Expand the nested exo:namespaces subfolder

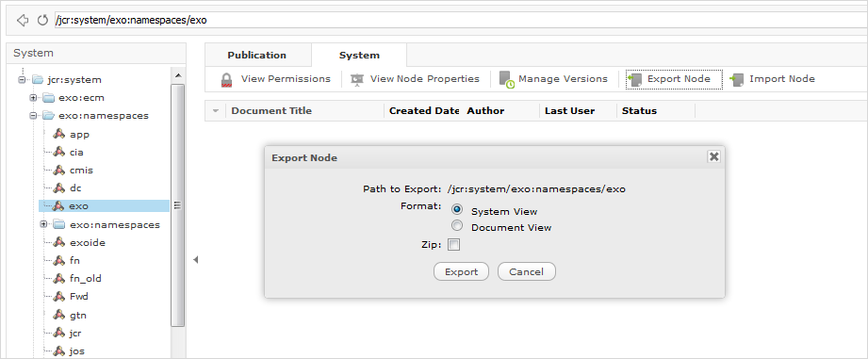click(43, 224)
